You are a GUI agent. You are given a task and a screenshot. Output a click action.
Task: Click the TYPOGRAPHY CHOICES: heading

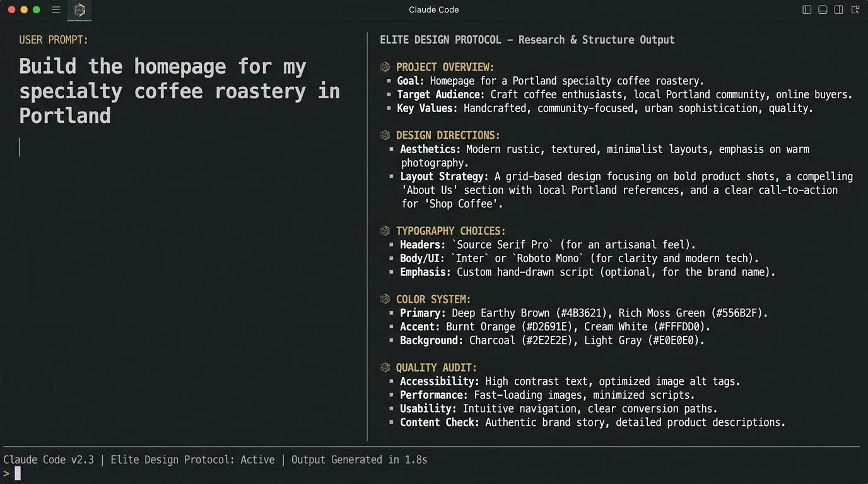[451, 231]
